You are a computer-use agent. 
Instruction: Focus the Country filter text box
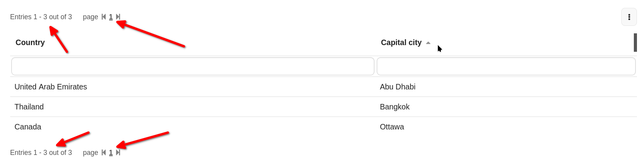coord(192,66)
